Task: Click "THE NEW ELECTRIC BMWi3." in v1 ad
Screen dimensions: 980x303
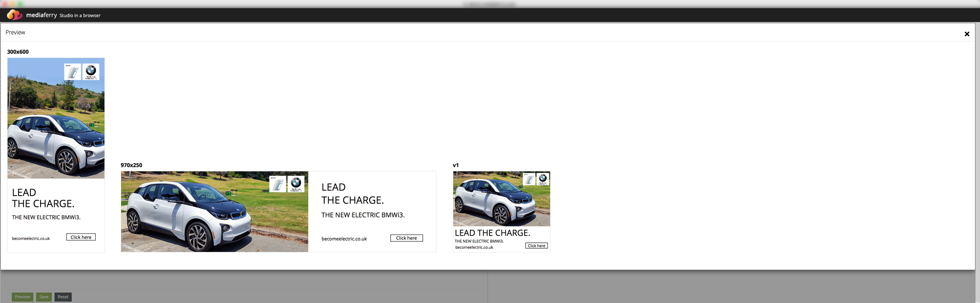Action: pos(479,241)
